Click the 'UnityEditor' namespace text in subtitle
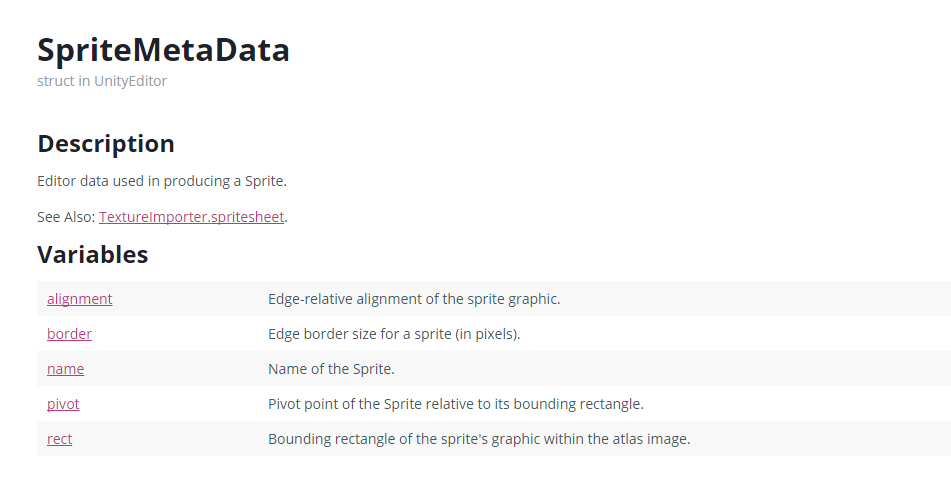The width and height of the screenshot is (951, 490). point(130,81)
